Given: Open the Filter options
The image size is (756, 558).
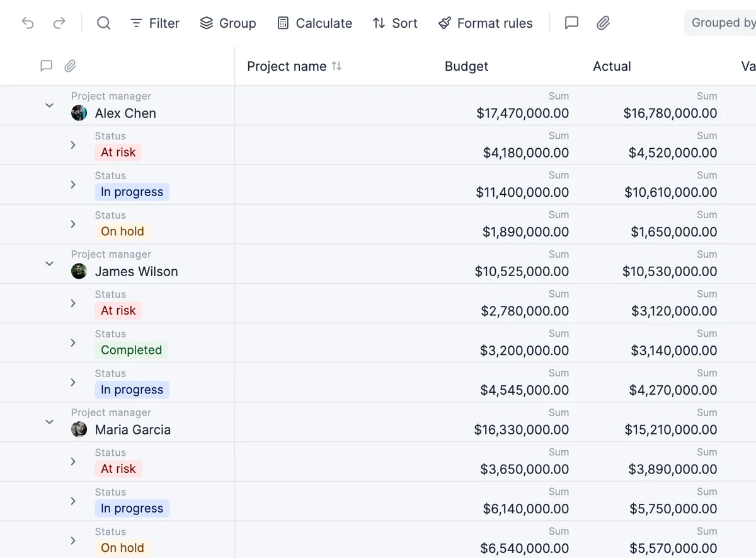Looking at the screenshot, I should coord(154,23).
